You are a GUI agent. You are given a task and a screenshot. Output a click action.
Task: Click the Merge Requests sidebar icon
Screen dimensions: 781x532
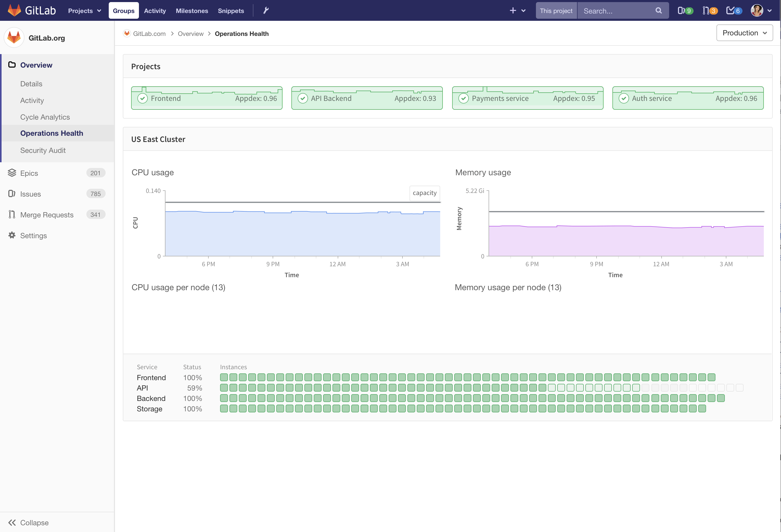pos(12,215)
